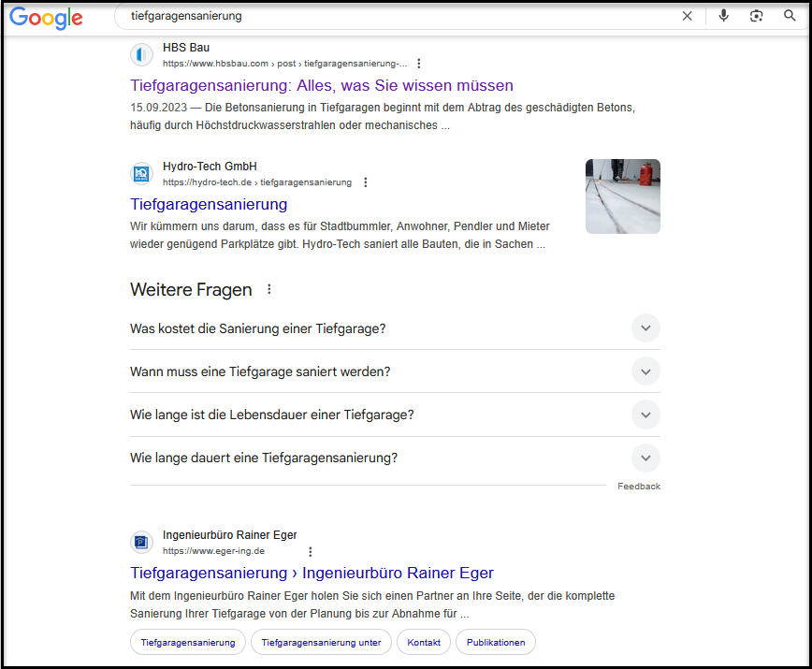Select the 'Tiefgaragensanierung unter' sitelink chip

pyautogui.click(x=321, y=642)
